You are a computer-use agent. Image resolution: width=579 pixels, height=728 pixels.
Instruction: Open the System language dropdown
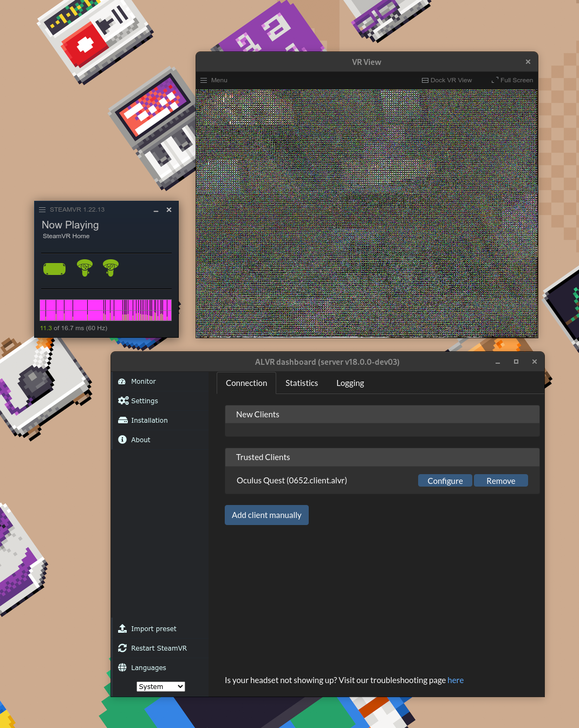160,686
